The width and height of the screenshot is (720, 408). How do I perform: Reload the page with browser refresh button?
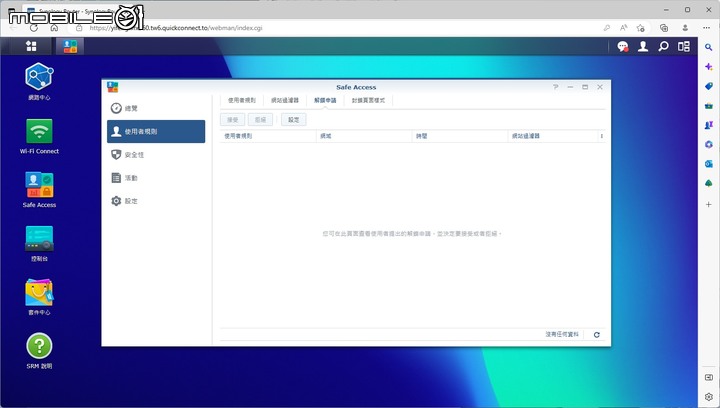coord(34,28)
